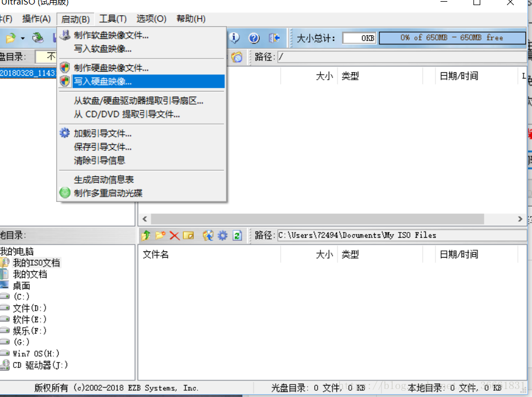The height and width of the screenshot is (397, 532).
Task: Click the 0KB total size field
Action: pyautogui.click(x=359, y=38)
